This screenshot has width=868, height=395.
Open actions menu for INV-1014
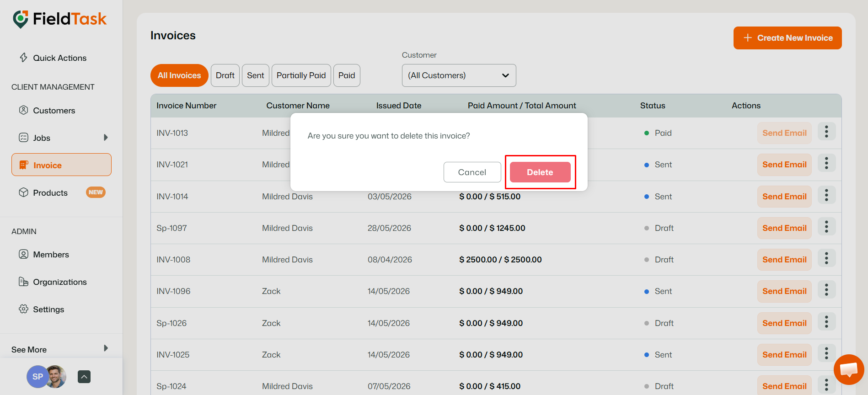coord(826,195)
